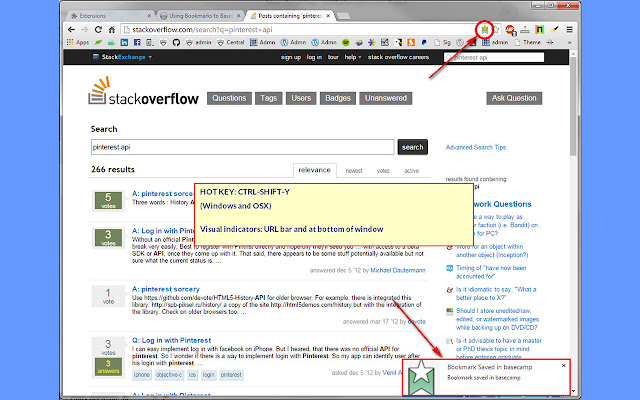The height and width of the screenshot is (400, 640).
Task: Open the Theme bookmark
Action: pos(528,42)
